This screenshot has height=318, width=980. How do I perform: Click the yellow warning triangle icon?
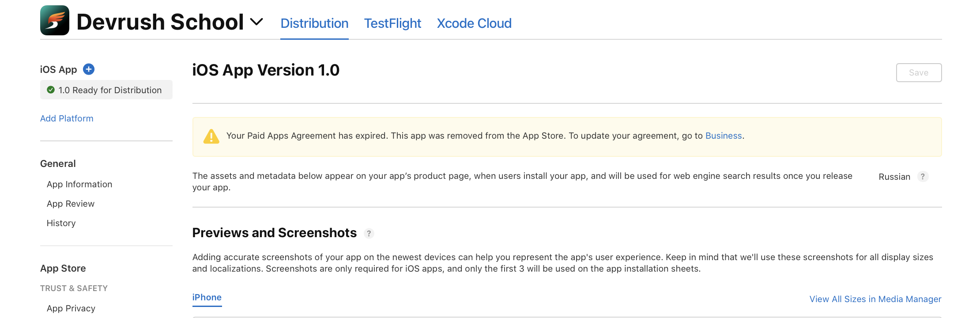click(x=211, y=136)
